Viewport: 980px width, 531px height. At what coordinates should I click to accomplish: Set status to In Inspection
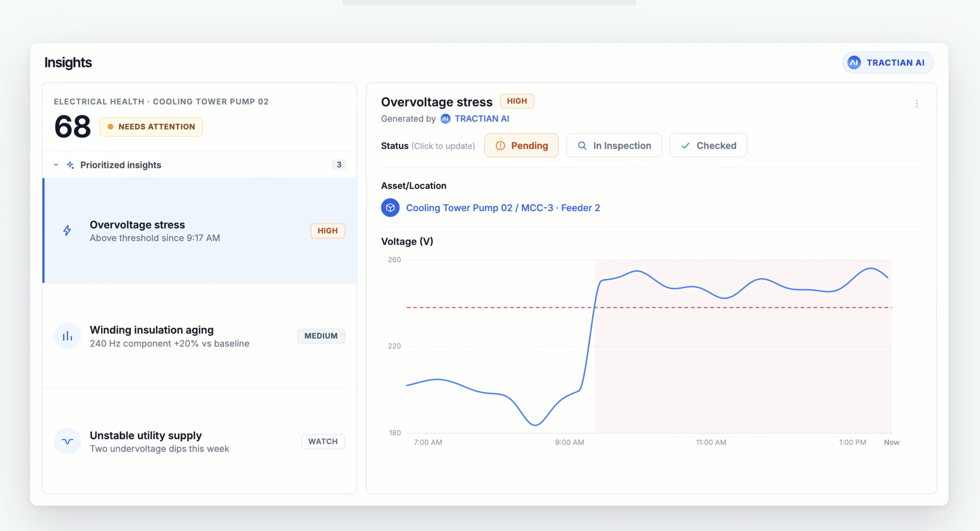(614, 146)
